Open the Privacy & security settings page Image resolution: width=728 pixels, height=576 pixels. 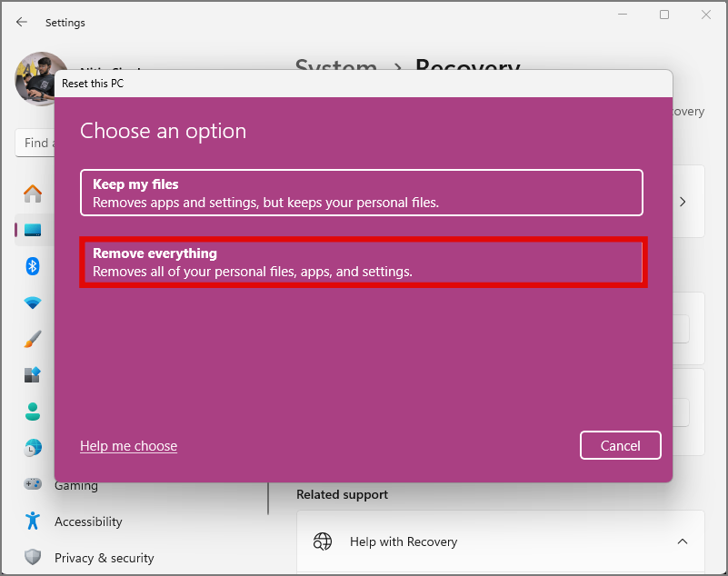(x=104, y=558)
